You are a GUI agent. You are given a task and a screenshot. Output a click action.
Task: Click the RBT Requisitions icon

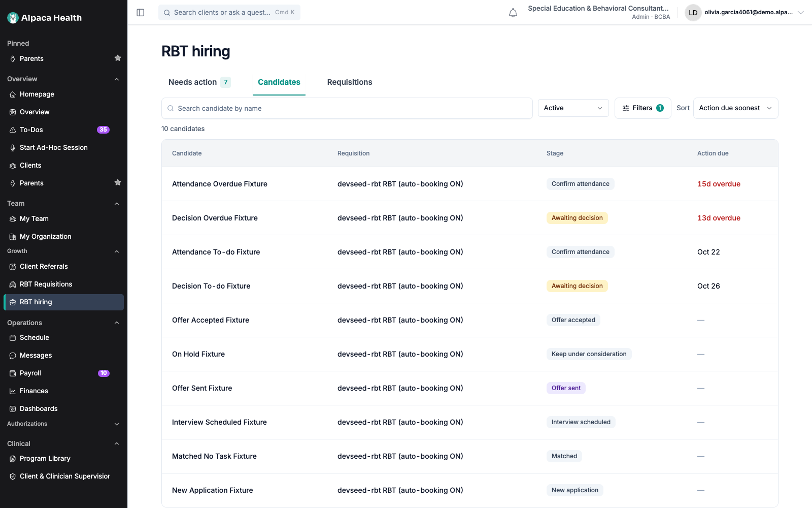point(13,284)
